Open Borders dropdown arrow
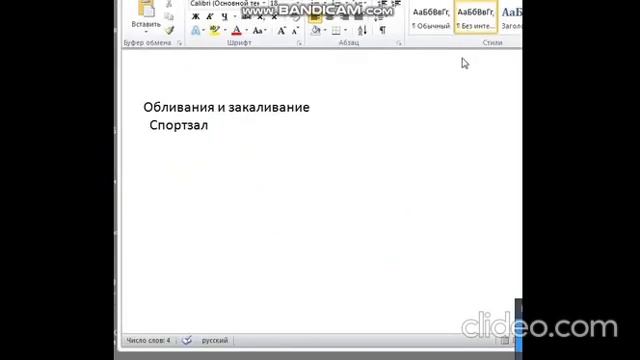This screenshot has width=640, height=360. [x=345, y=31]
